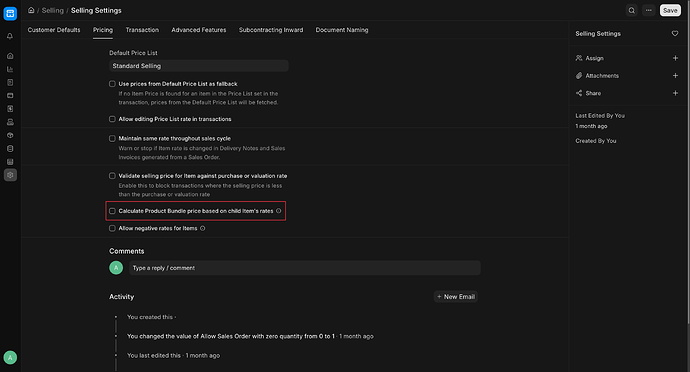Like Selling Settings with heart icon
The image size is (690, 372).
pos(675,33)
